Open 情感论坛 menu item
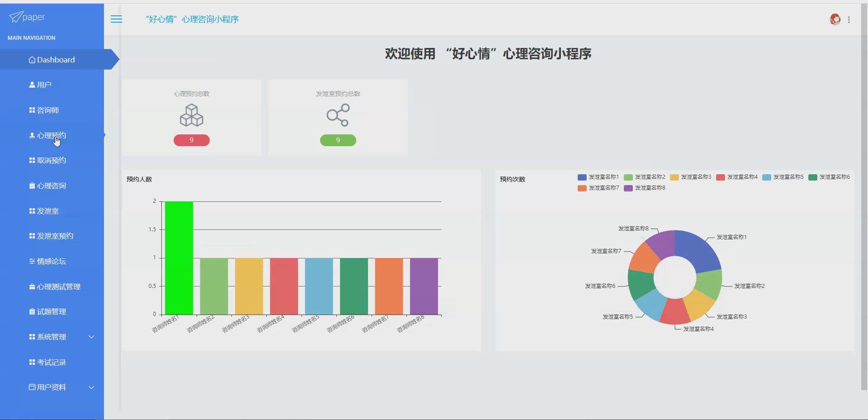This screenshot has height=420, width=868. (52, 261)
